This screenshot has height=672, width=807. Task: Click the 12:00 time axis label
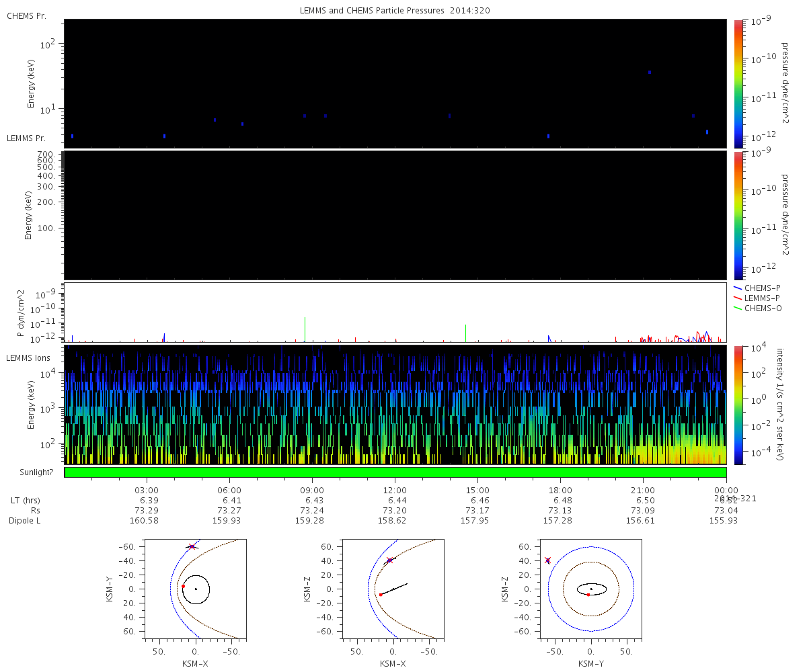(x=395, y=490)
